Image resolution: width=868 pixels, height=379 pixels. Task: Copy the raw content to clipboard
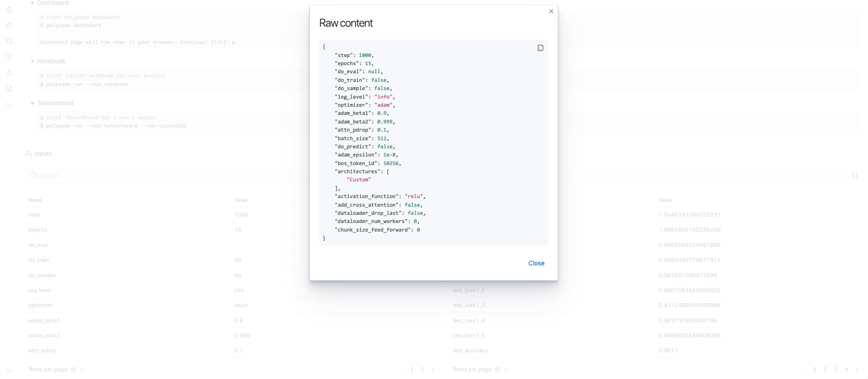[540, 48]
